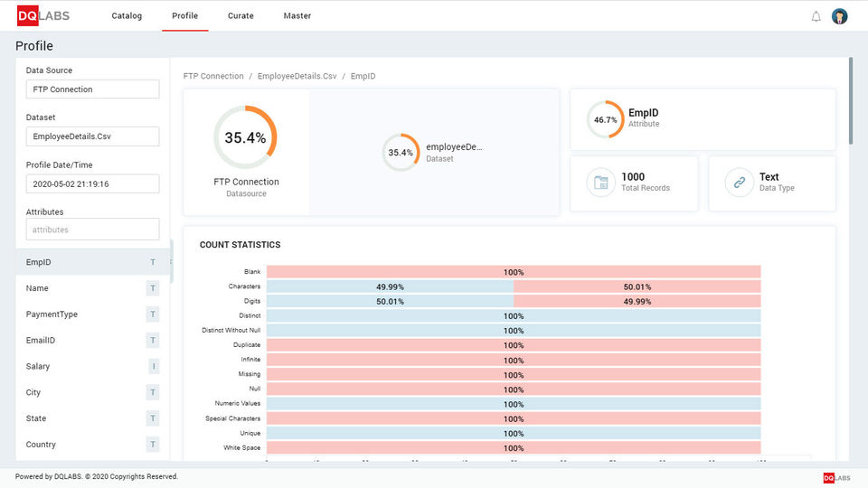Click the T type badge for EmailID
Viewport: 868px width, 488px height.
(x=153, y=341)
